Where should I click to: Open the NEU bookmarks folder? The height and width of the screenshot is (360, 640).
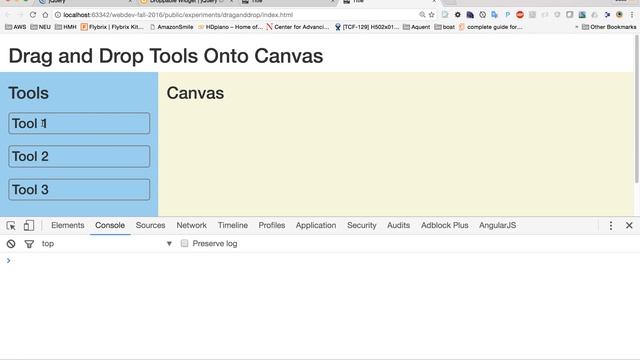(40, 27)
